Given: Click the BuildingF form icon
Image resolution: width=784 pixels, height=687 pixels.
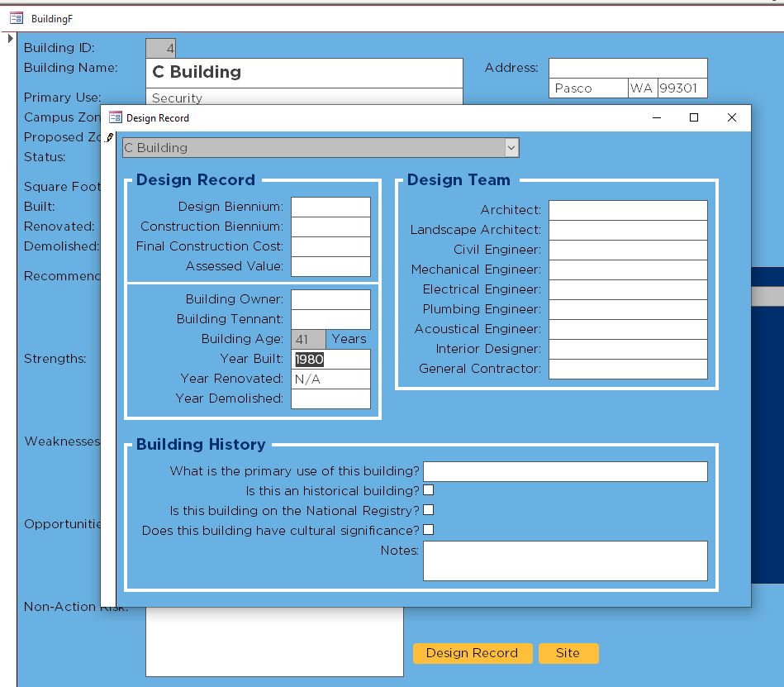Looking at the screenshot, I should [x=16, y=18].
